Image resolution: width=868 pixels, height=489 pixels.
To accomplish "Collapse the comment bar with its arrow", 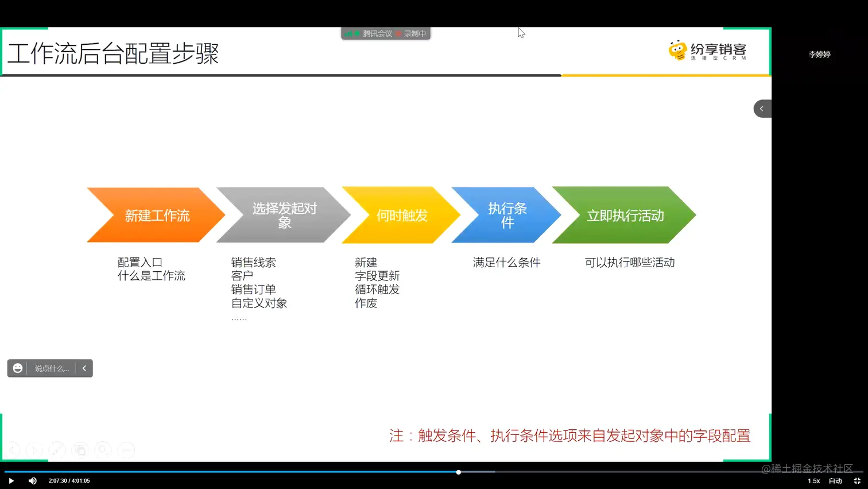I will [x=84, y=368].
